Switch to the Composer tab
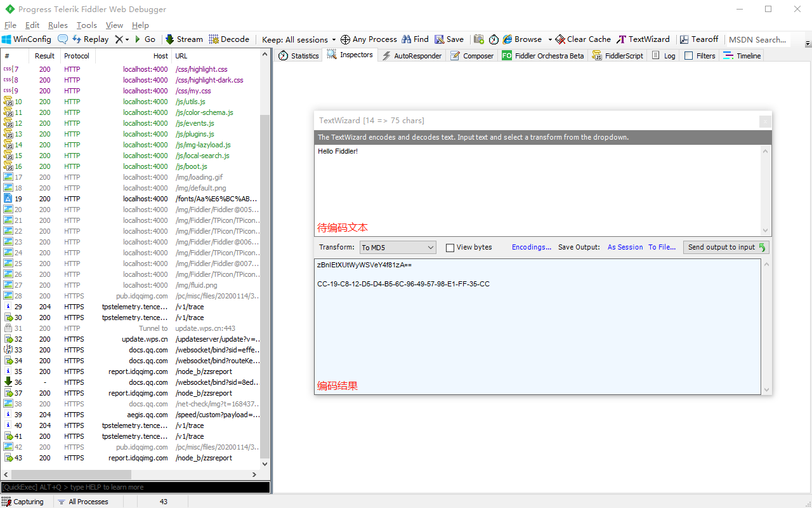This screenshot has width=812, height=508. (x=472, y=56)
